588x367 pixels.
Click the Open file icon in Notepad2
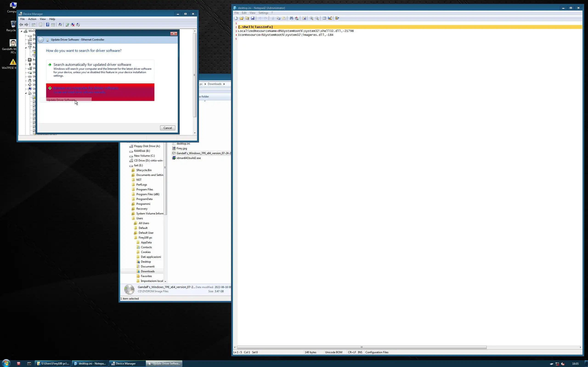[241, 18]
